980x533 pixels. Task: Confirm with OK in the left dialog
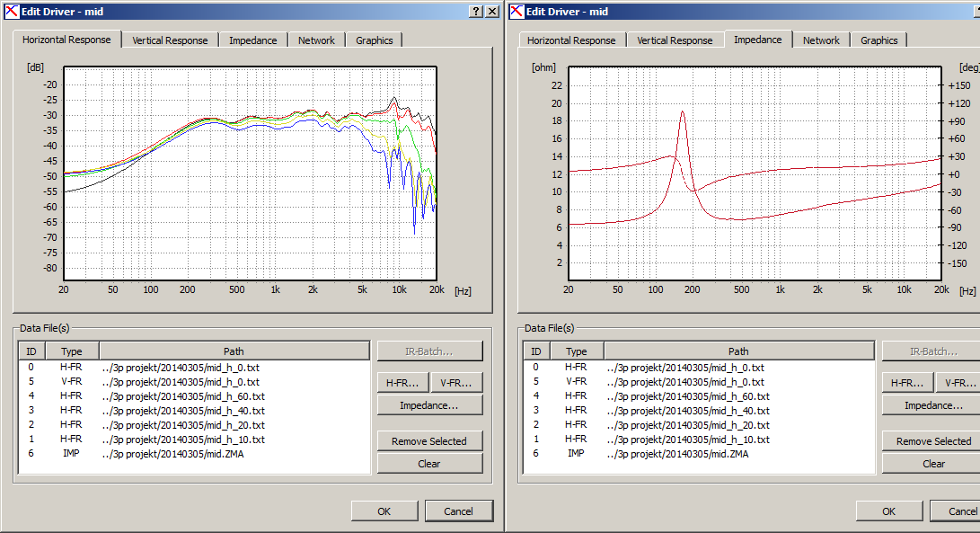[384, 511]
